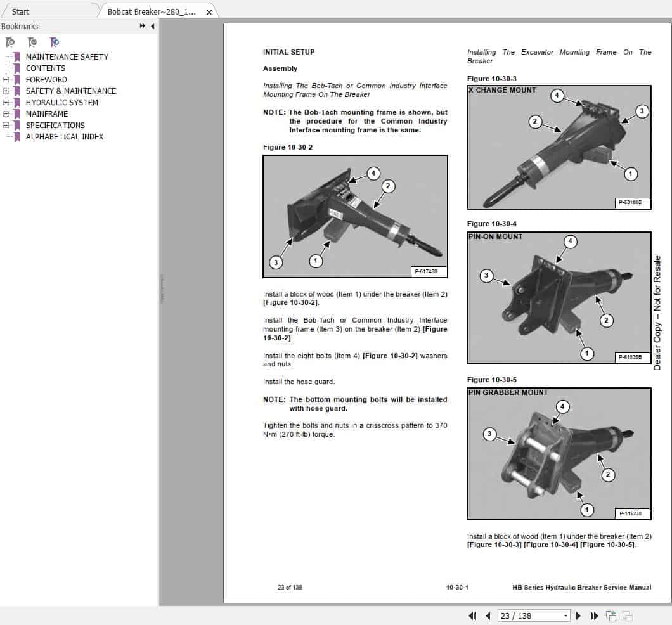Close the Bobcat Breaker document tab
Screen dimensions: 672x625
[209, 11]
